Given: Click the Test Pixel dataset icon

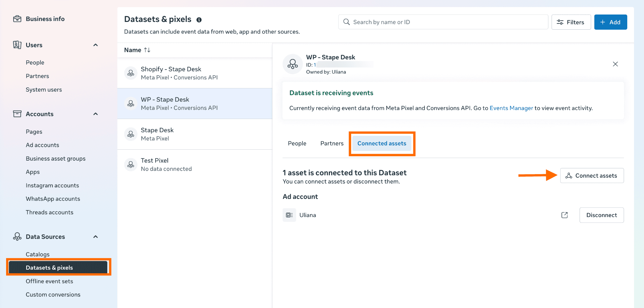Looking at the screenshot, I should click(131, 165).
